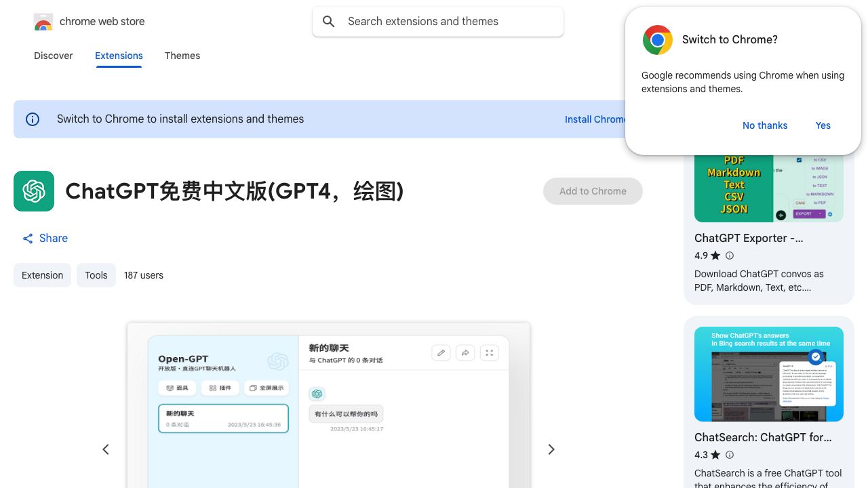Focus the Search extensions and themes field
The image size is (868, 488).
click(438, 22)
